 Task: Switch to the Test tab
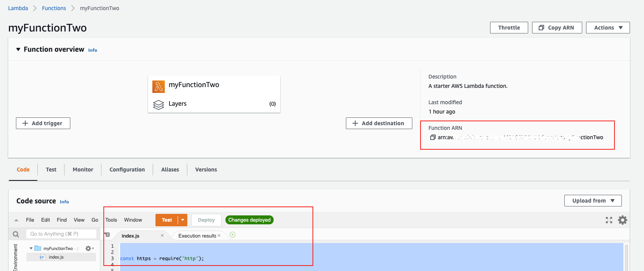[51, 170]
